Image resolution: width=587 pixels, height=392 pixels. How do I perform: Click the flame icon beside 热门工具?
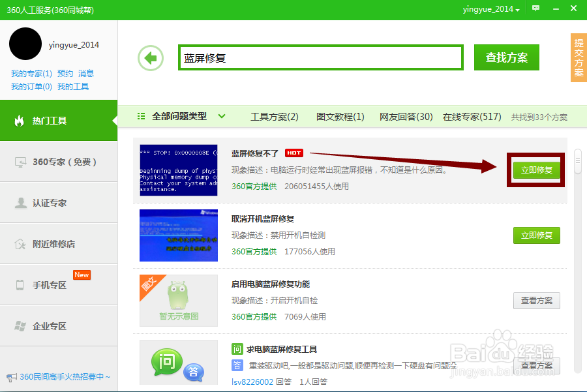(x=19, y=121)
